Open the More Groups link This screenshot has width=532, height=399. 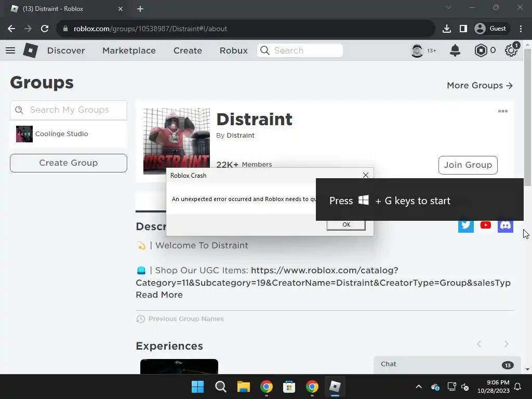pos(480,86)
